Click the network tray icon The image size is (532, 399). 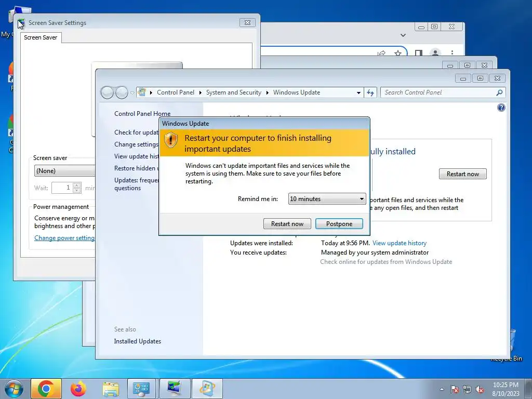pos(467,390)
